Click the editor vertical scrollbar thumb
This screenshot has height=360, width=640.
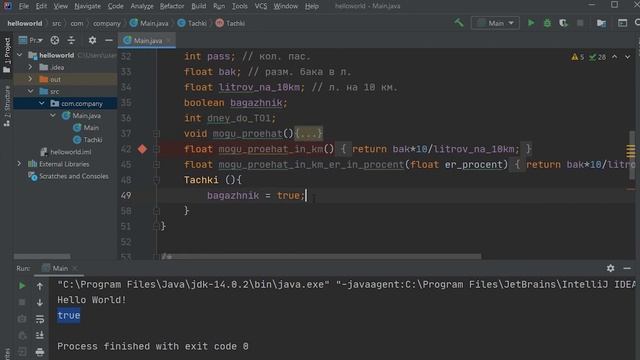tap(631, 155)
